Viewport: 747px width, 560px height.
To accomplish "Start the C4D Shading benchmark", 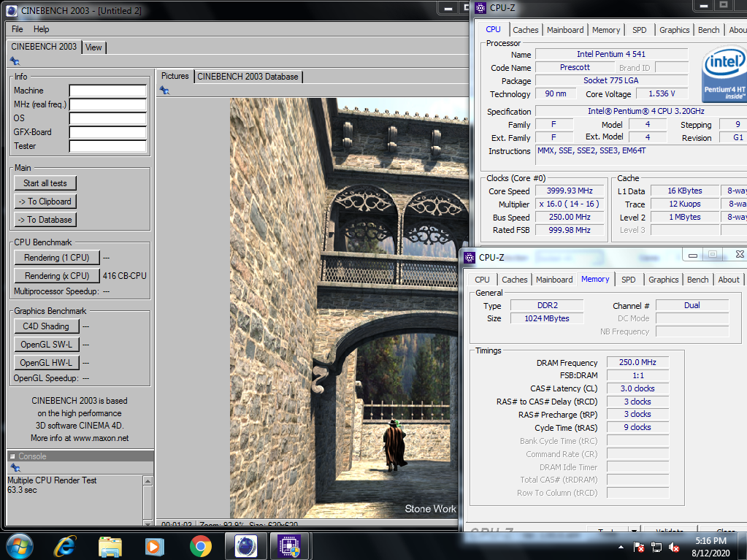I will click(46, 326).
